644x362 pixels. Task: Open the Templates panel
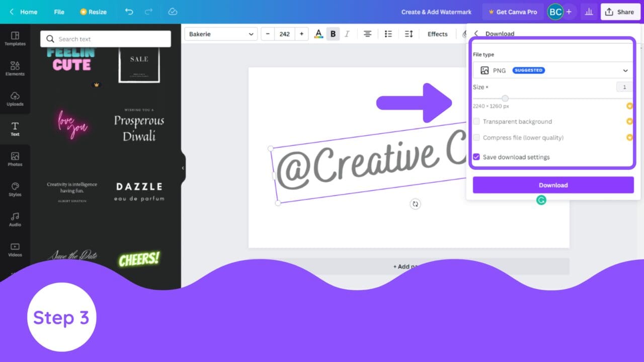15,38
